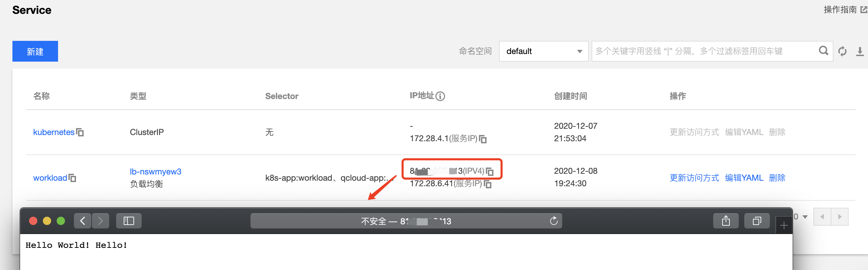Click the ClusterIP type cell
The width and height of the screenshot is (868, 270).
[x=147, y=132]
